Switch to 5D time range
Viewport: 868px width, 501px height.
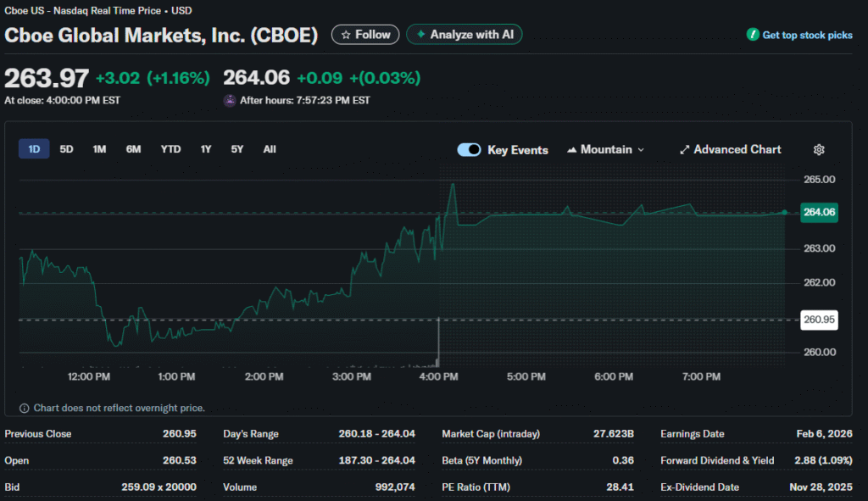point(66,149)
